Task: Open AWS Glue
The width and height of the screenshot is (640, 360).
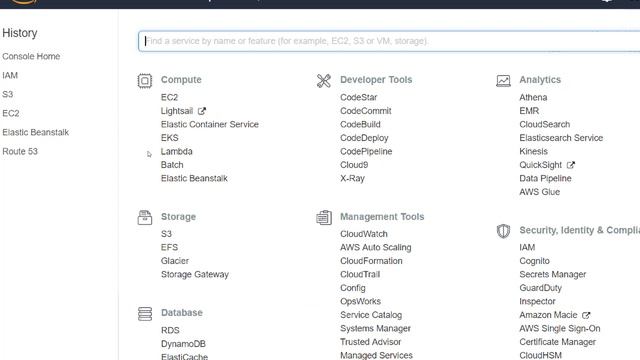Action: tap(540, 192)
